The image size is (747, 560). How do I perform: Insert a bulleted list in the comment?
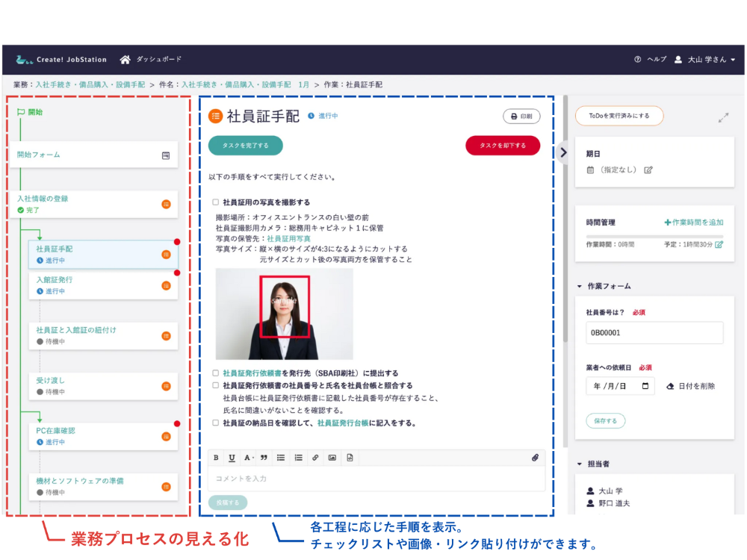coord(281,458)
